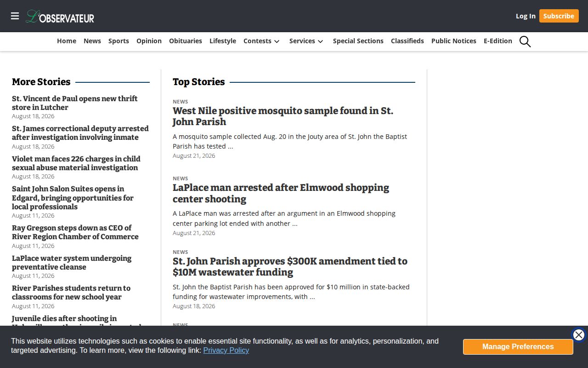The height and width of the screenshot is (368, 588).
Task: Open St. Vincent de Paul thrift store story
Action: pyautogui.click(x=75, y=103)
